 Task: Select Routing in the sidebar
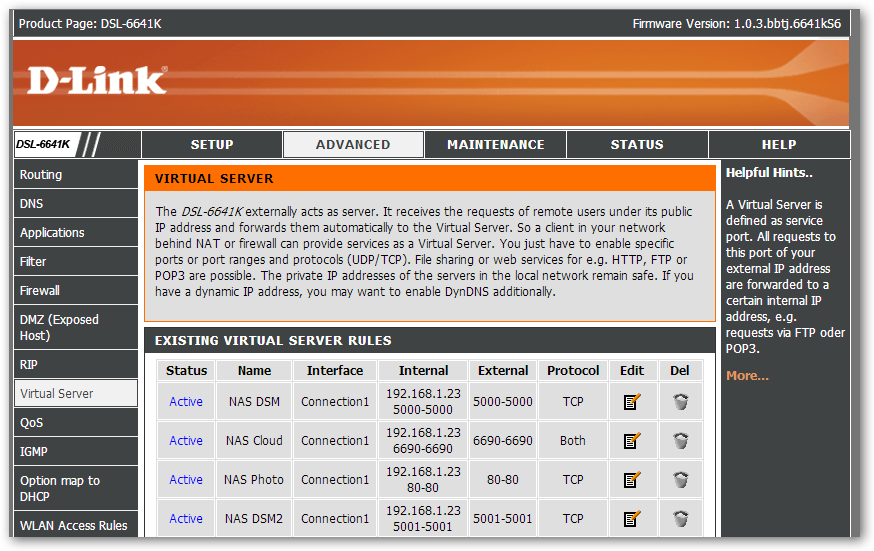coord(76,174)
